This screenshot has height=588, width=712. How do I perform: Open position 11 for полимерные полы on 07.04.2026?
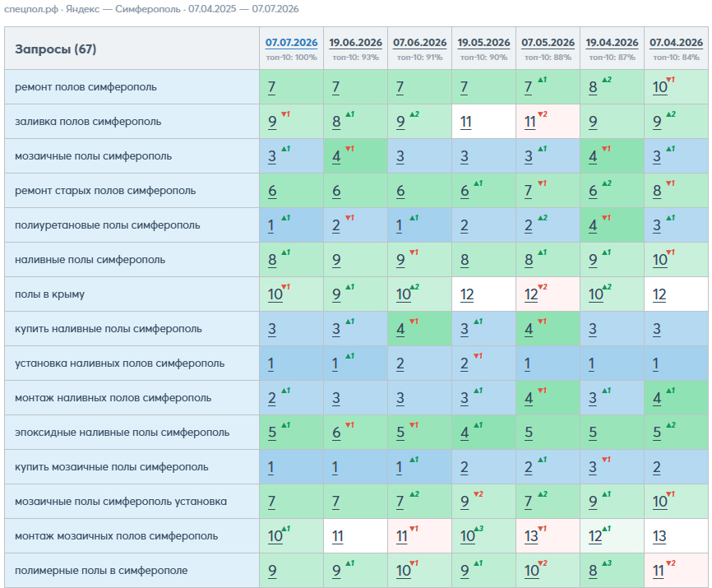[658, 571]
